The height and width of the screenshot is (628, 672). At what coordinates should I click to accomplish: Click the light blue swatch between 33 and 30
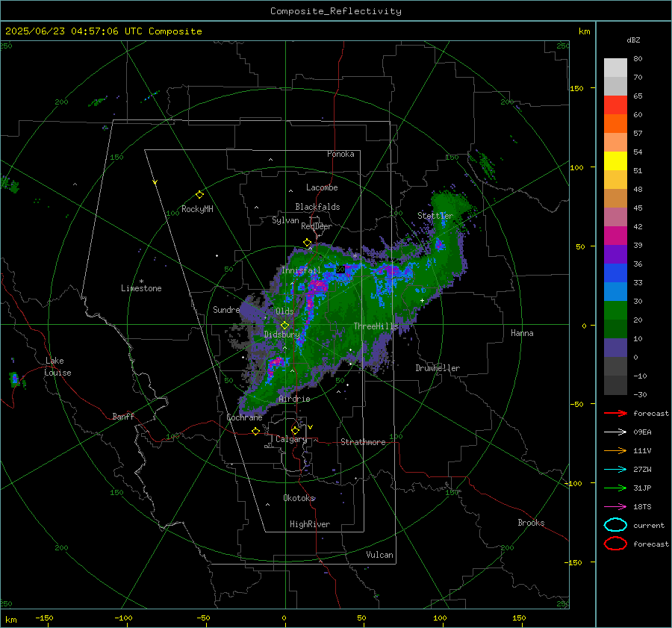[x=615, y=291]
